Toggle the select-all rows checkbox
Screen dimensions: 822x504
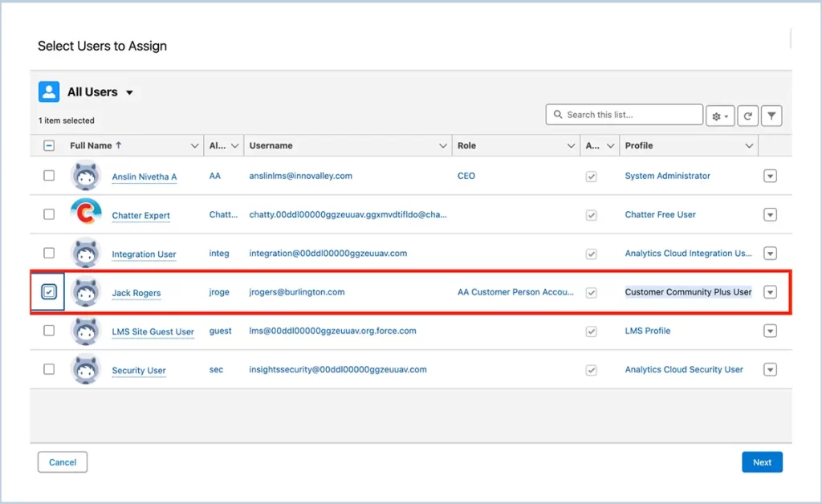coord(49,145)
